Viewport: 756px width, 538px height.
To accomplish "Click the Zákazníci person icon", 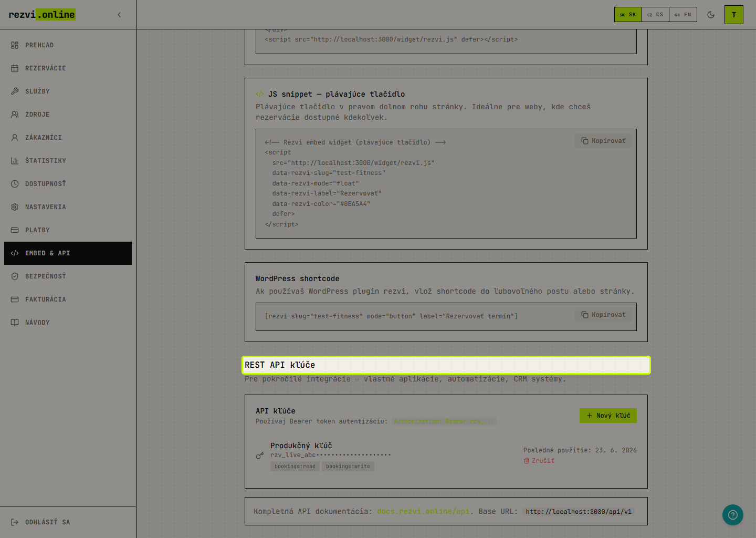I will [x=15, y=138].
